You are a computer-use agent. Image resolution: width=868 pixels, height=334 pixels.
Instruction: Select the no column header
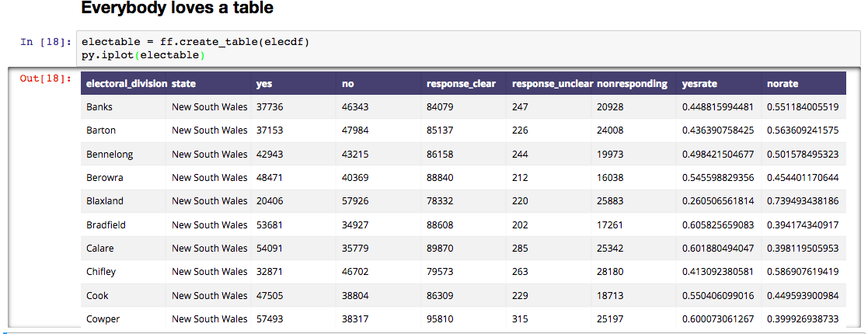coord(347,84)
